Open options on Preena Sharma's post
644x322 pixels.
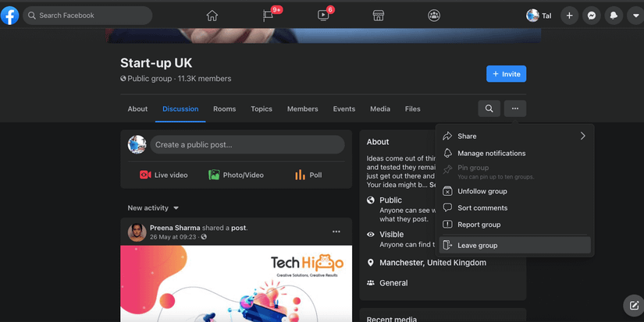coord(336,232)
